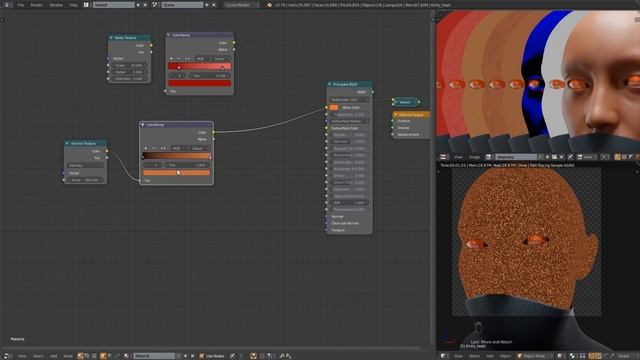
Task: Delete the current screen layout
Action: point(145,5)
